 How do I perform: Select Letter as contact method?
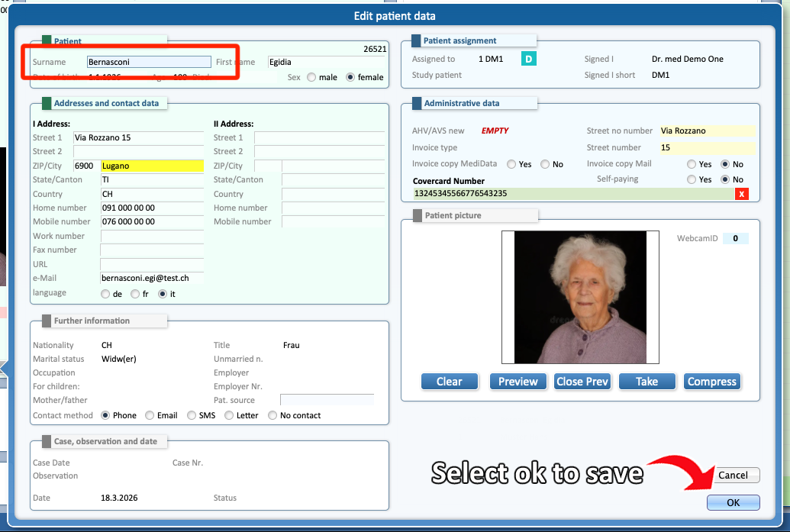pyautogui.click(x=229, y=415)
